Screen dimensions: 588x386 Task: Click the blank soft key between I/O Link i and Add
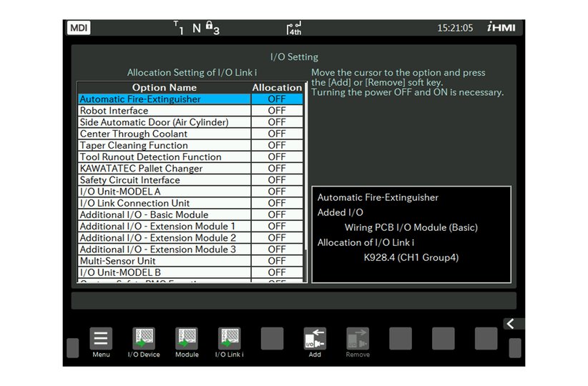(x=272, y=338)
